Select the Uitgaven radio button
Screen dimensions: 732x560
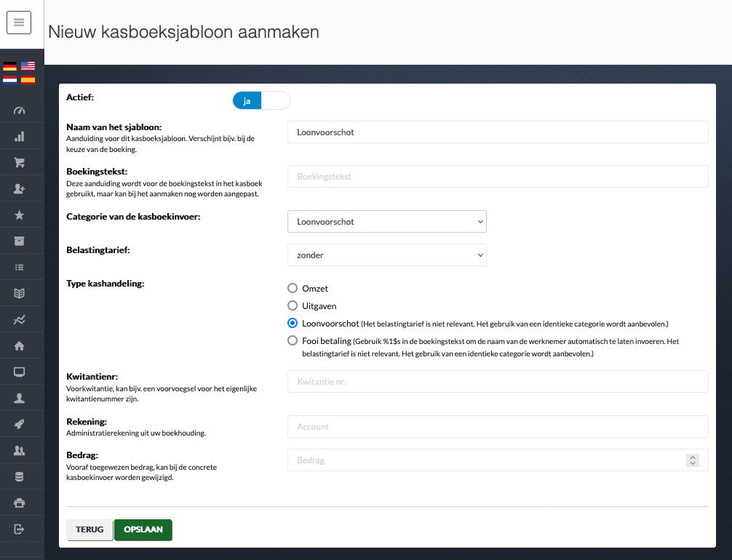coord(293,305)
